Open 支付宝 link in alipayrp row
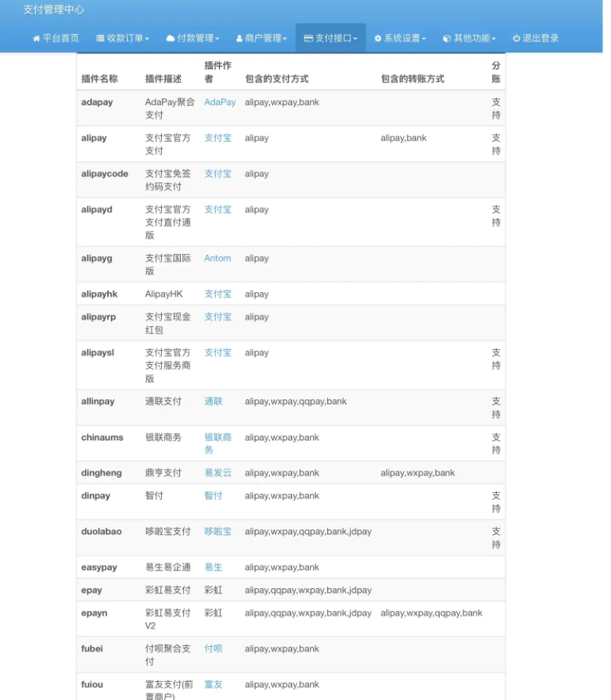This screenshot has width=611, height=700. (217, 317)
